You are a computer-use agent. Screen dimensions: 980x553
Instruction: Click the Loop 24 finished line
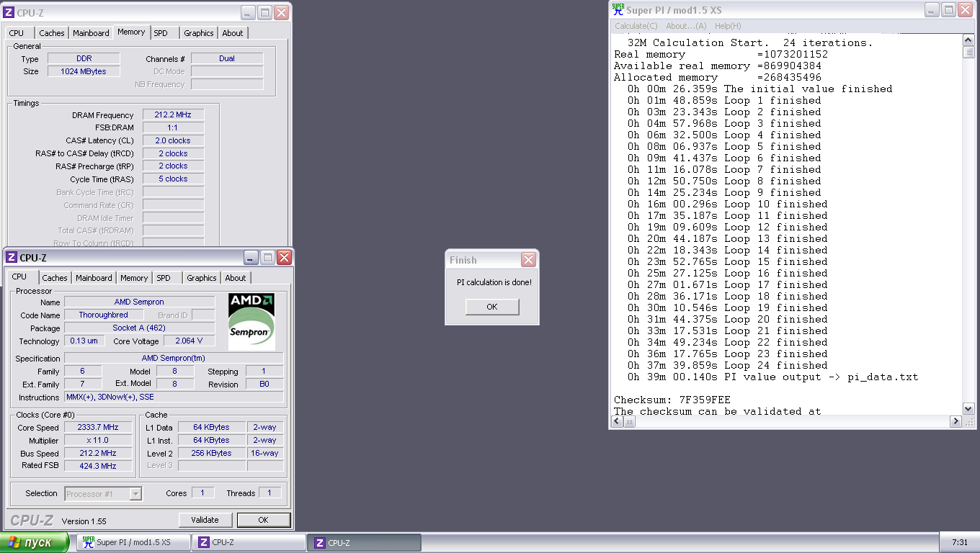[x=728, y=365]
